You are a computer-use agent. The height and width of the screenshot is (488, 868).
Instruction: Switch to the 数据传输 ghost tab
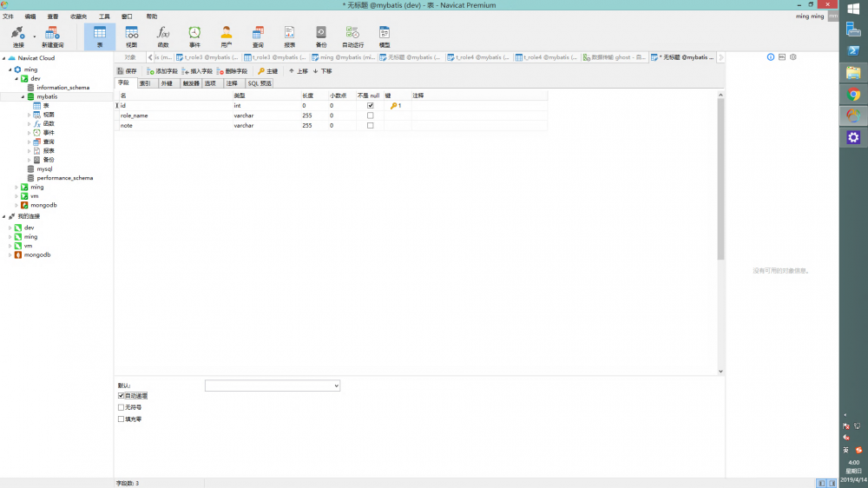pyautogui.click(x=615, y=57)
